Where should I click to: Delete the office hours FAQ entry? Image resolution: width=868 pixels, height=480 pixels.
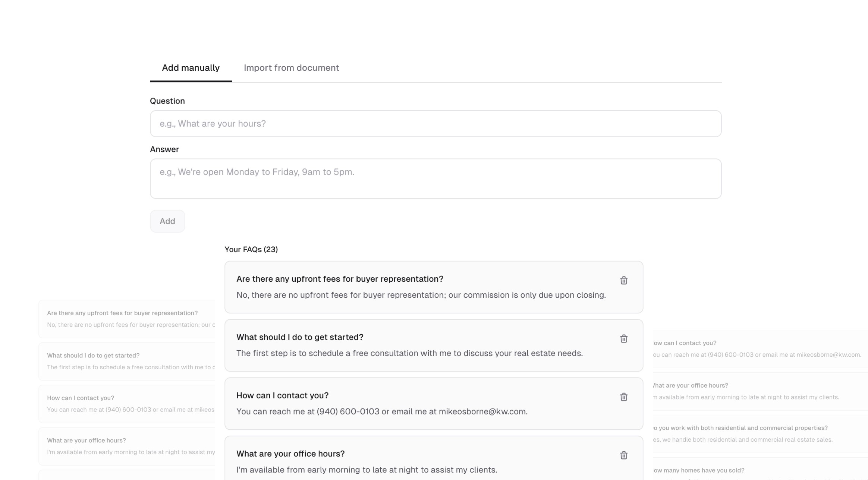coord(623,455)
